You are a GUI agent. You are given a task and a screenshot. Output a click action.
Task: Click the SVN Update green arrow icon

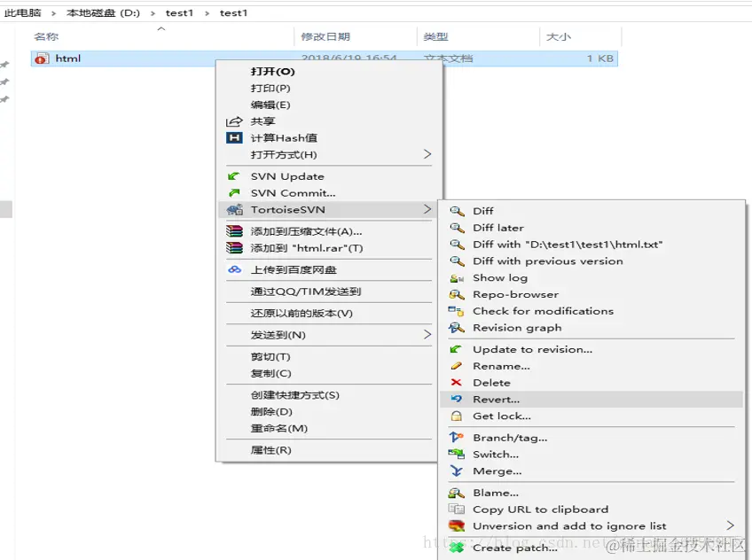pos(233,176)
